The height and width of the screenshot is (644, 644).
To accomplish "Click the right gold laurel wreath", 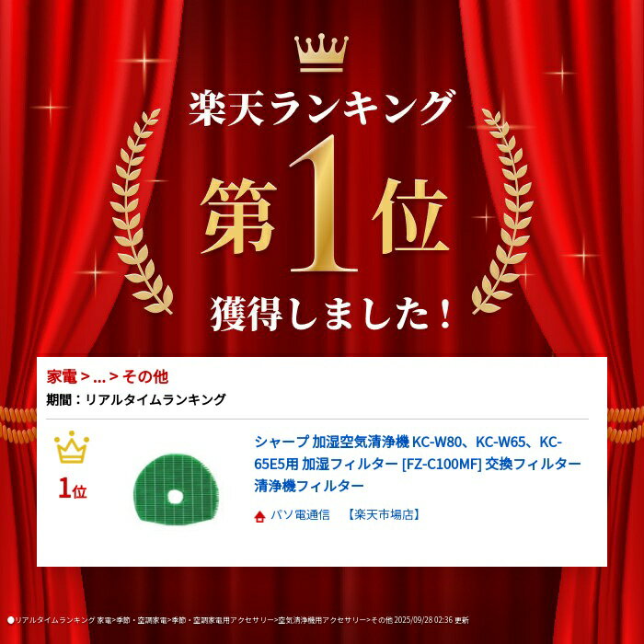I will (504, 211).
